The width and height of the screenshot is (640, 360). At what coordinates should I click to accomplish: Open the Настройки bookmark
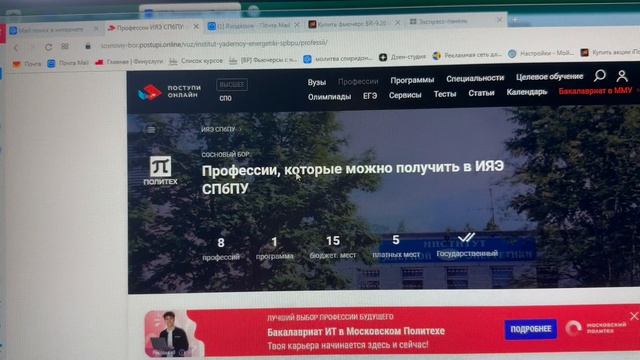tap(541, 53)
